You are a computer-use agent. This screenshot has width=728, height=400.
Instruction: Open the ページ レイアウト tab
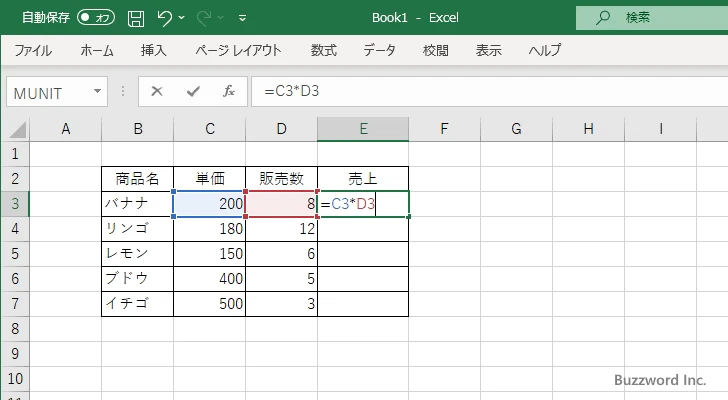point(238,50)
